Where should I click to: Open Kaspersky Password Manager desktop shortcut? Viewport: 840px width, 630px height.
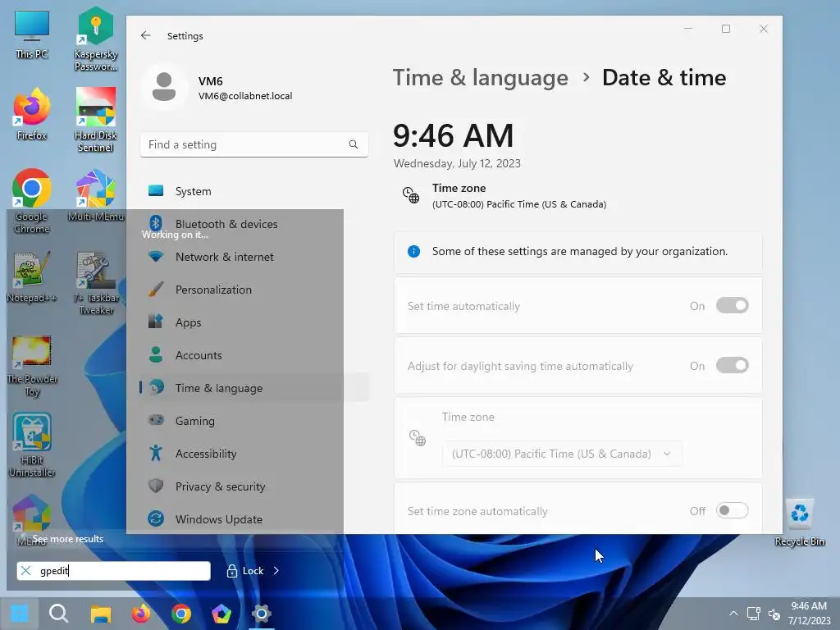(96, 39)
